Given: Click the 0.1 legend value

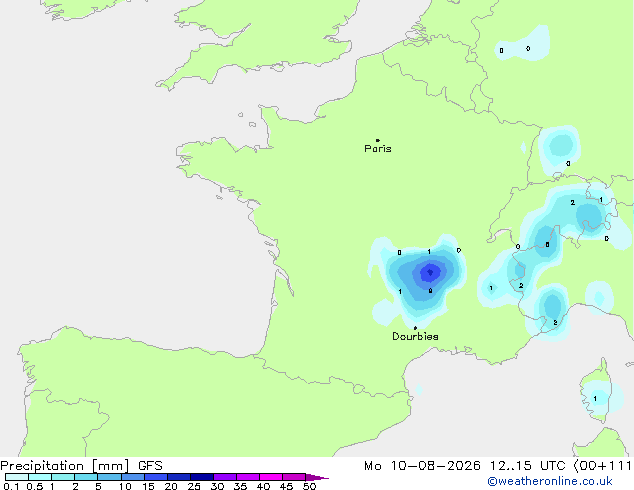Looking at the screenshot, I should 11,486.
